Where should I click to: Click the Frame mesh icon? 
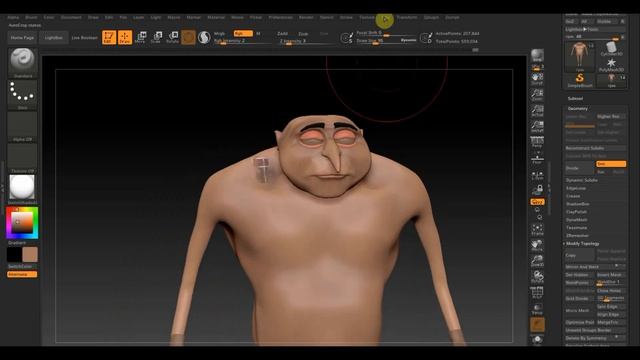pos(537,229)
